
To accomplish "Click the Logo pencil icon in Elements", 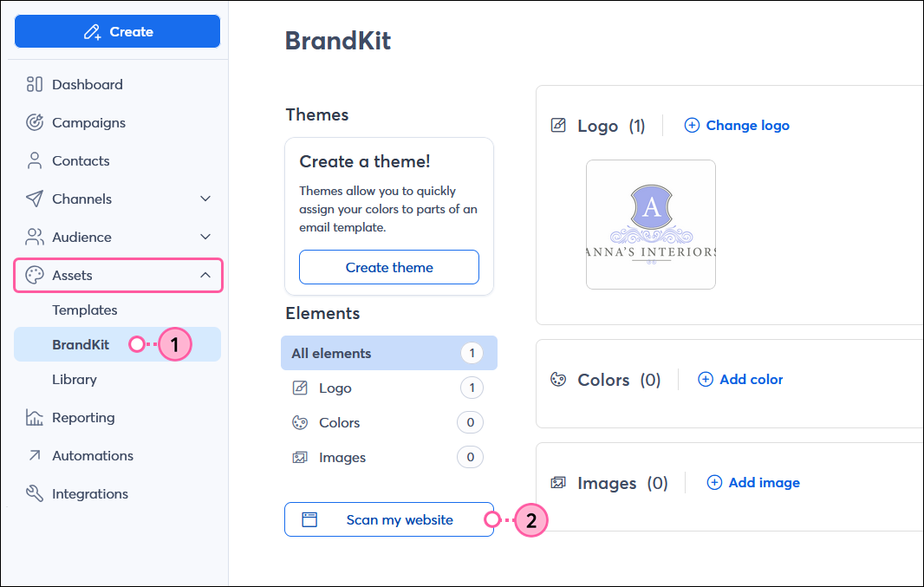I will (301, 388).
